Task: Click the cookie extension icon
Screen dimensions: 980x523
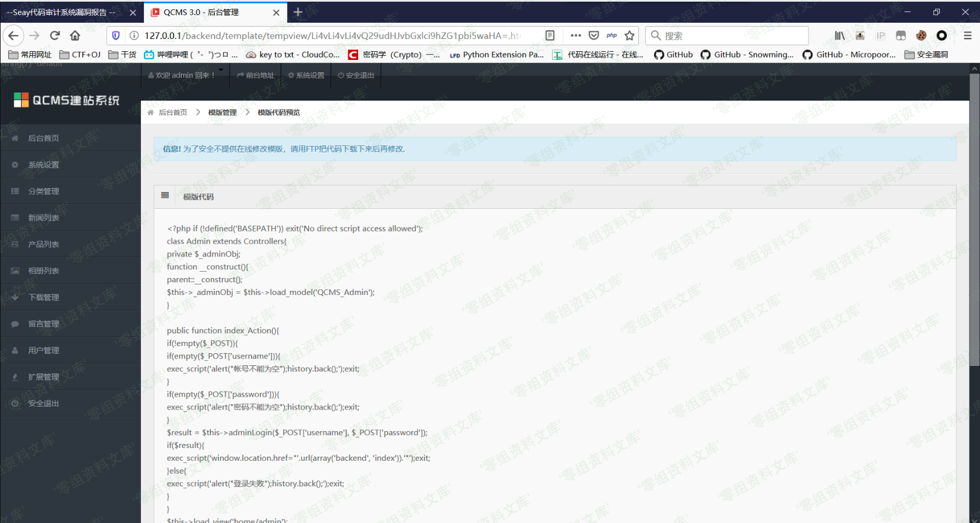Action: [x=921, y=35]
